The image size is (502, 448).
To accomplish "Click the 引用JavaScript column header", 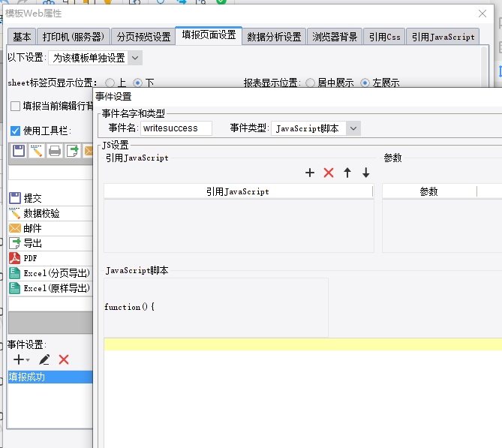I will pyautogui.click(x=238, y=191).
